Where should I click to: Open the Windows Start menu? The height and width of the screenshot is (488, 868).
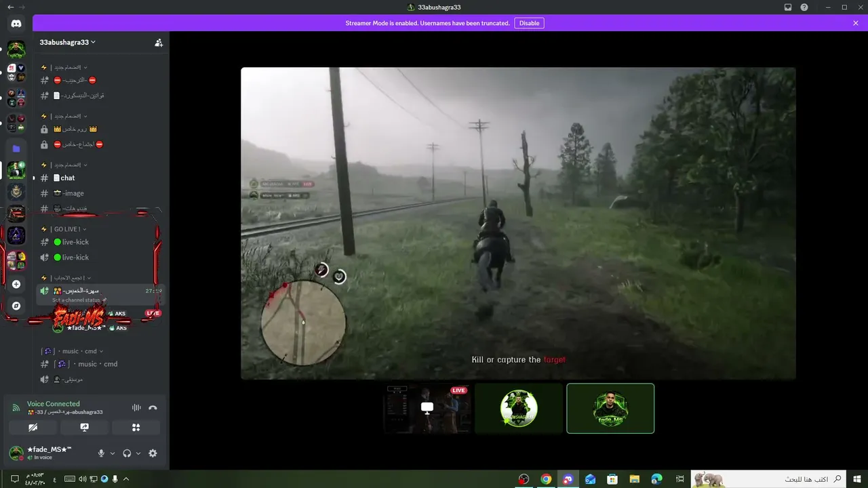[x=858, y=479]
